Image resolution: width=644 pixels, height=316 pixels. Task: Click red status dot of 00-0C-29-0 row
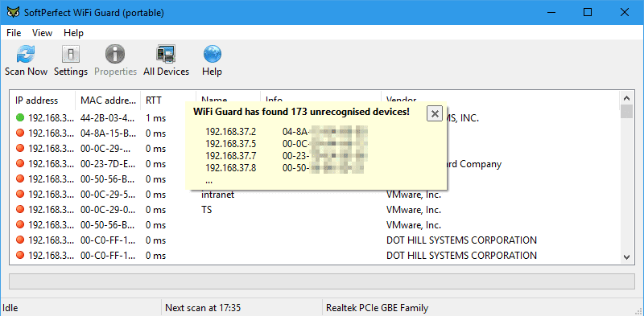(x=20, y=210)
